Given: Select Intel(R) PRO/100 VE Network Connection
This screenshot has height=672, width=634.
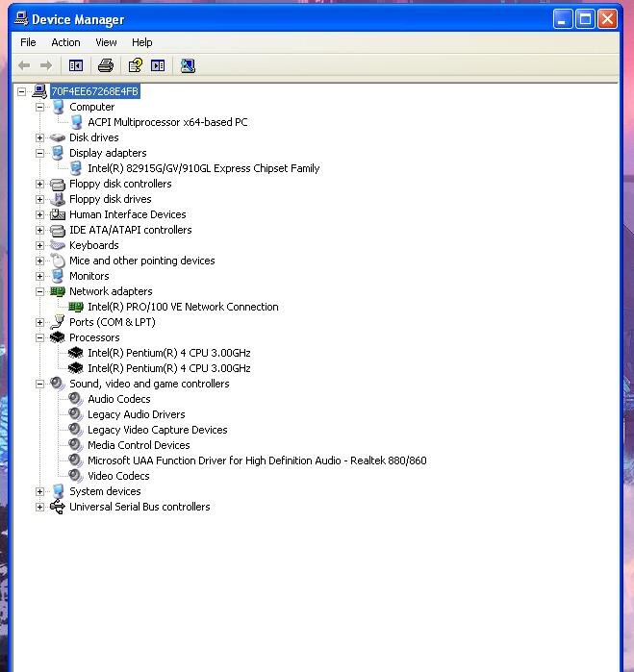Looking at the screenshot, I should tap(183, 307).
